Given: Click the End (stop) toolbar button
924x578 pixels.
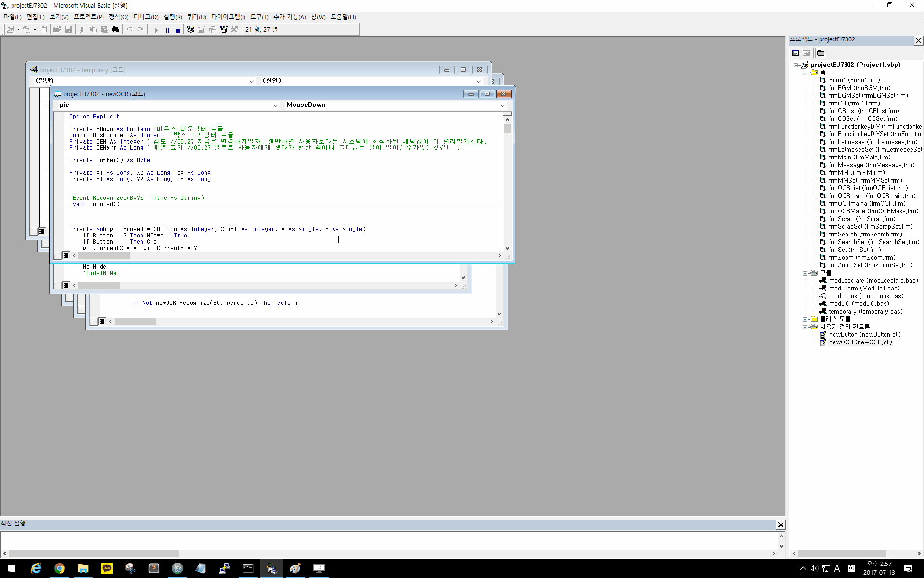Looking at the screenshot, I should 178,30.
